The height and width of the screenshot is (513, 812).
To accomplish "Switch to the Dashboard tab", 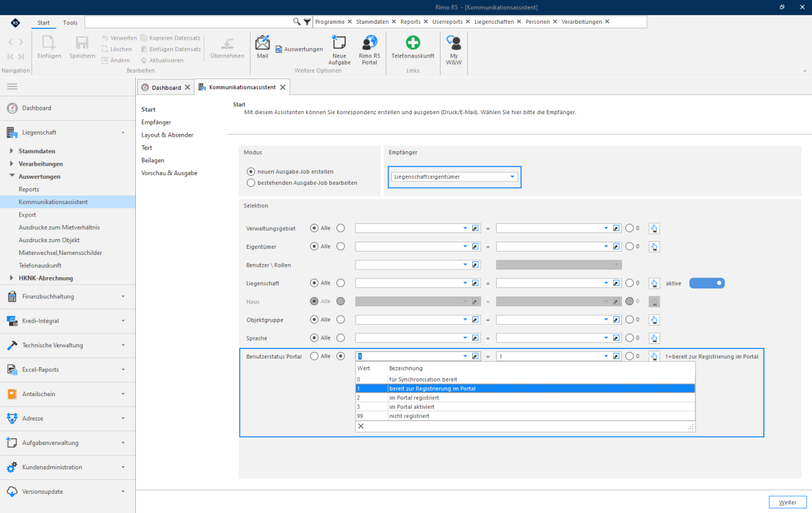I will (x=165, y=87).
